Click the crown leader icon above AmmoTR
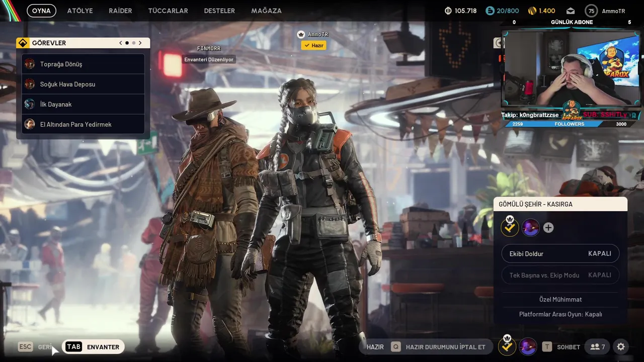This screenshot has height=362, width=644. pos(301,34)
